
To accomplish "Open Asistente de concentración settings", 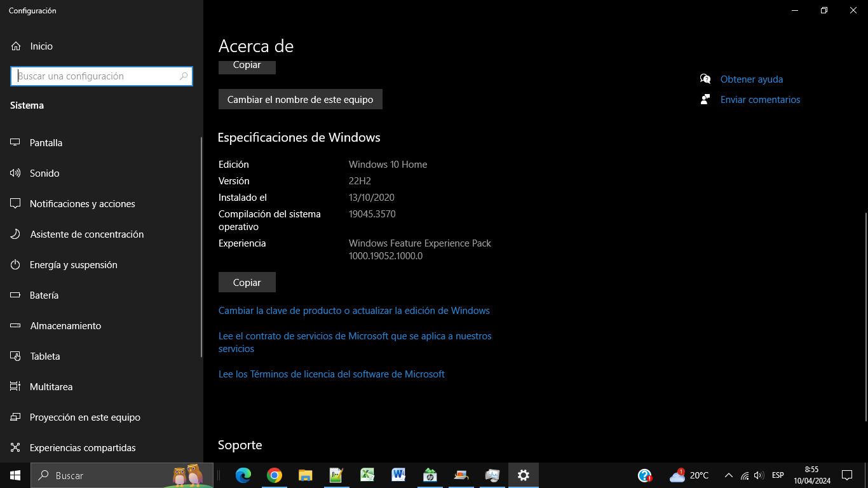I will (102, 234).
